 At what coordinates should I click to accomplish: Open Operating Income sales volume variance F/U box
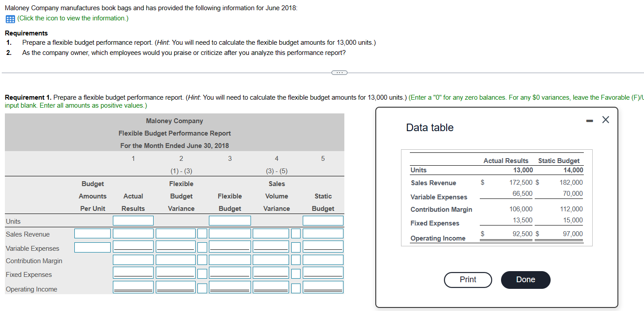click(x=296, y=288)
